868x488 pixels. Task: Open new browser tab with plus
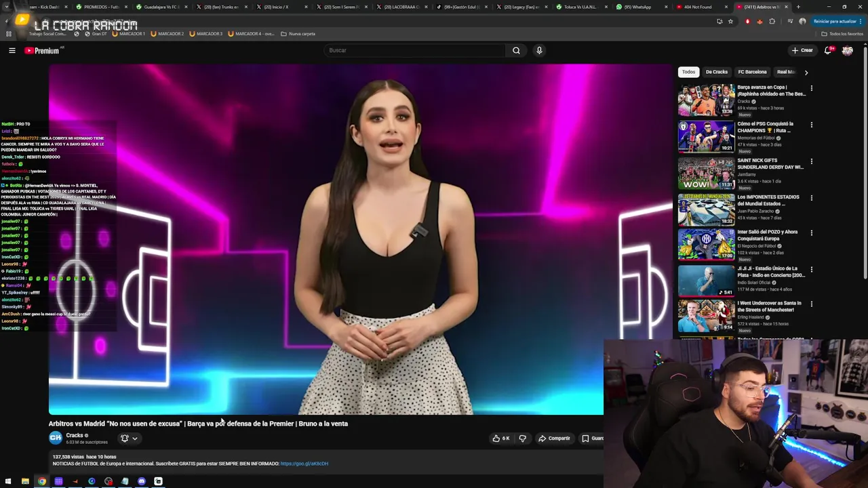click(x=798, y=7)
